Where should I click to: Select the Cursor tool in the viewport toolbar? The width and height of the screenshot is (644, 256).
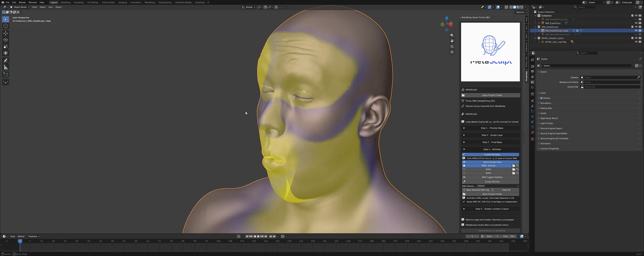pyautogui.click(x=6, y=26)
